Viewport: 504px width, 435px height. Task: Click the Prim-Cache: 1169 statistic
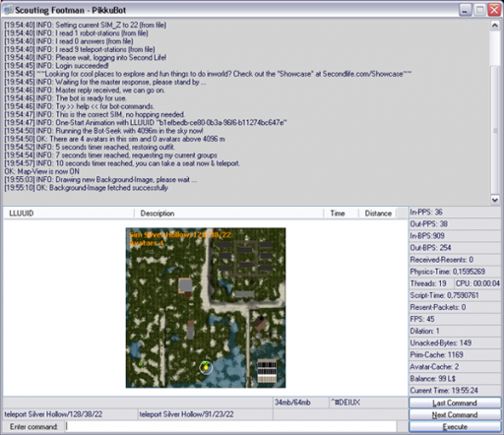pyautogui.click(x=455, y=354)
